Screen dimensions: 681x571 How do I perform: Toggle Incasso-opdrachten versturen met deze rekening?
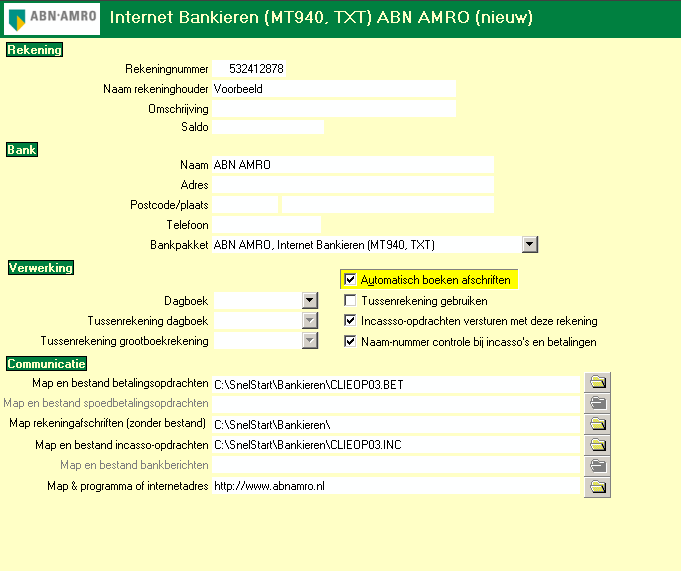(350, 321)
